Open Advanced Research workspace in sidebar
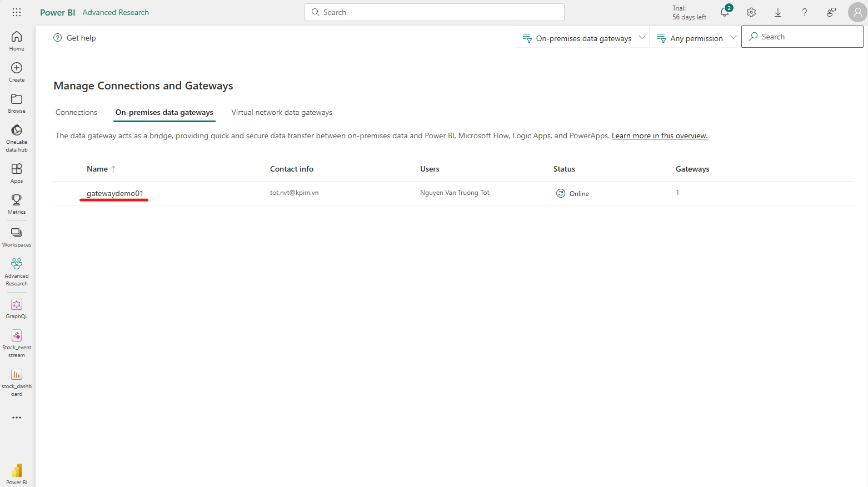The height and width of the screenshot is (487, 868). [17, 272]
